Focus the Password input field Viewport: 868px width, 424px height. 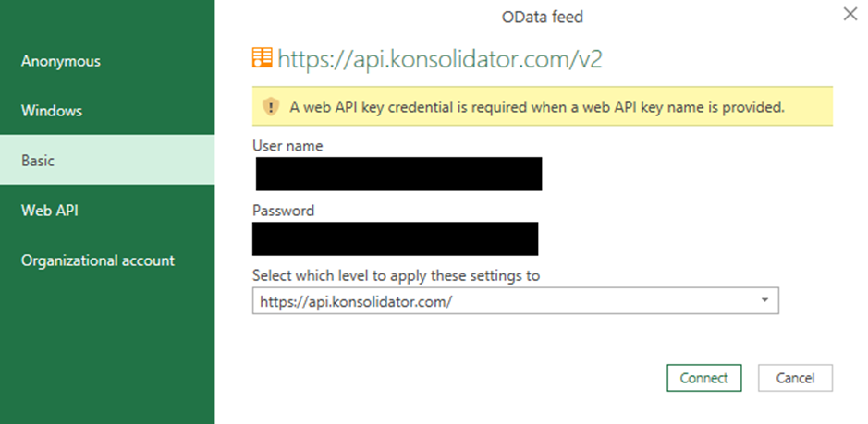pyautogui.click(x=396, y=238)
